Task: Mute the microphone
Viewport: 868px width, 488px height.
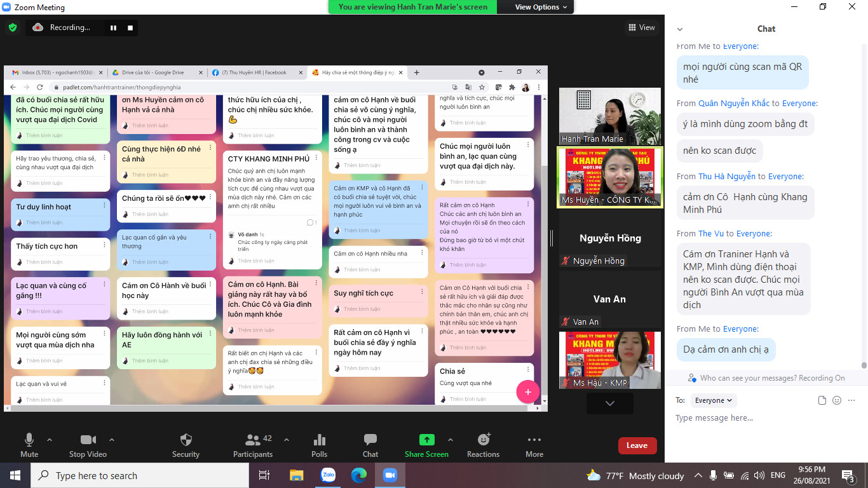Action: pyautogui.click(x=29, y=440)
